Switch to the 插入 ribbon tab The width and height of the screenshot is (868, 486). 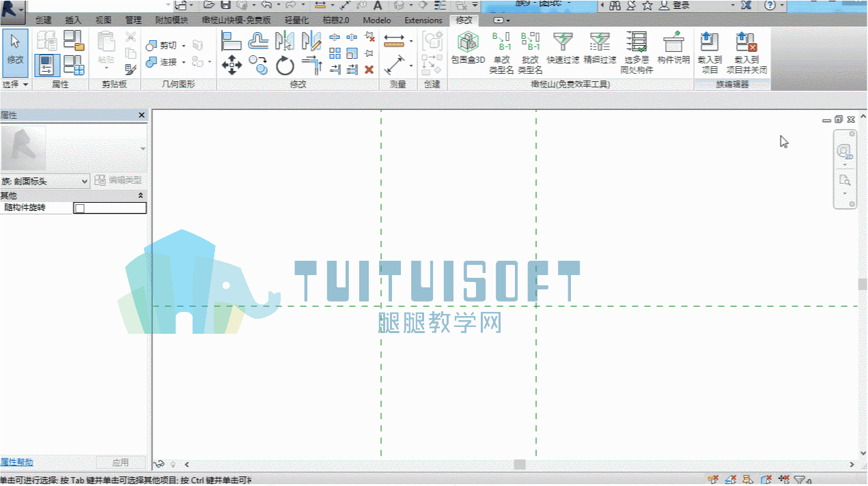pyautogui.click(x=73, y=20)
